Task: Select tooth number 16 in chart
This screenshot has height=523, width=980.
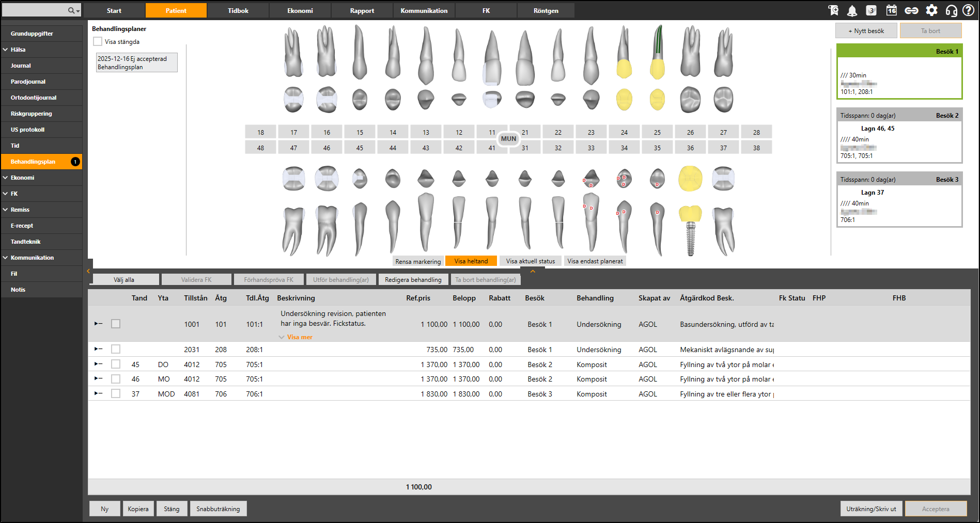Action: tap(326, 133)
